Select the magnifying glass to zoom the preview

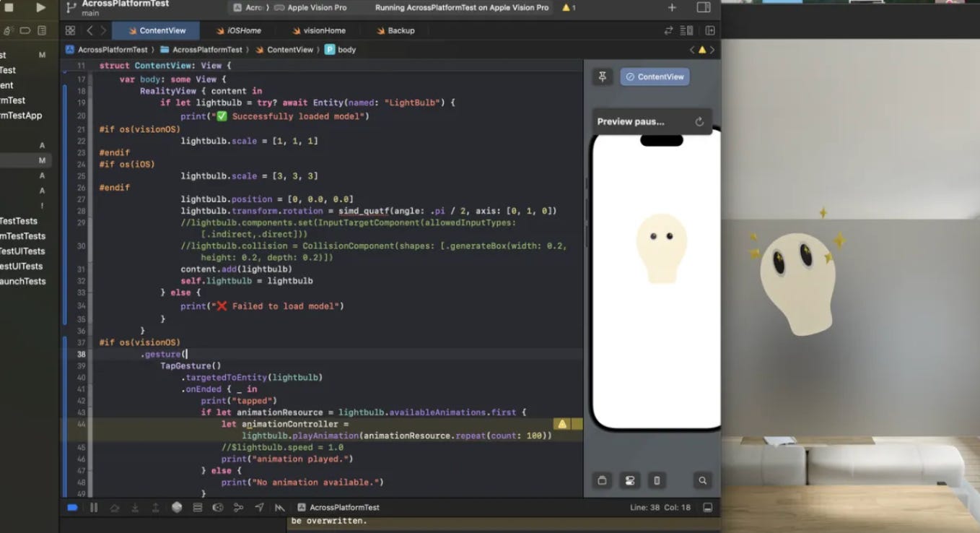[702, 480]
